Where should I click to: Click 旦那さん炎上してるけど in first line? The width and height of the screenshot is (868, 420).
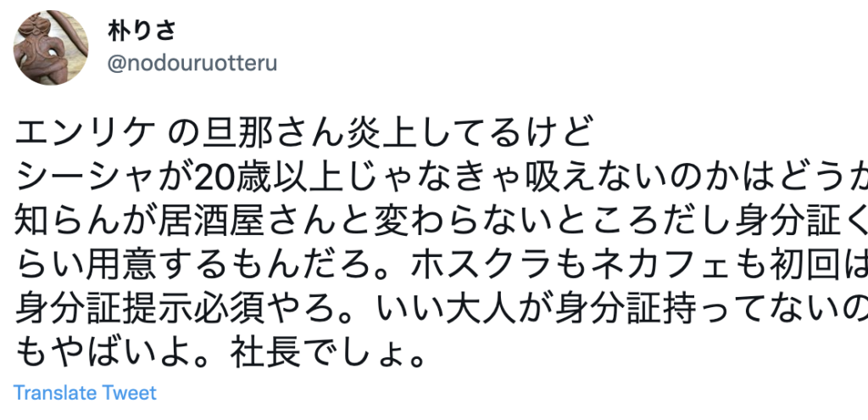pos(398,133)
